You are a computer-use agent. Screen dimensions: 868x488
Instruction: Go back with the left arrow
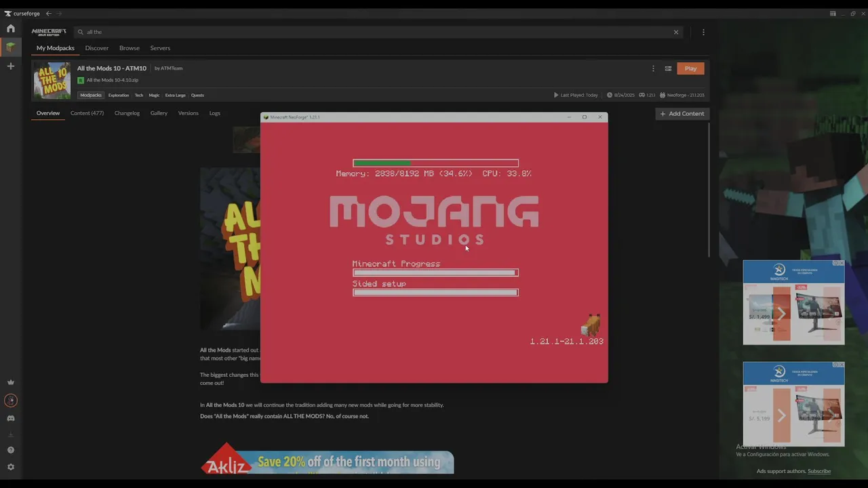pyautogui.click(x=48, y=14)
